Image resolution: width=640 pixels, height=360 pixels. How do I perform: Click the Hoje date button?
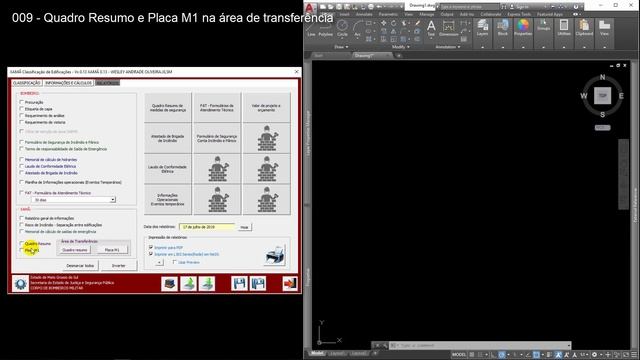(x=244, y=227)
